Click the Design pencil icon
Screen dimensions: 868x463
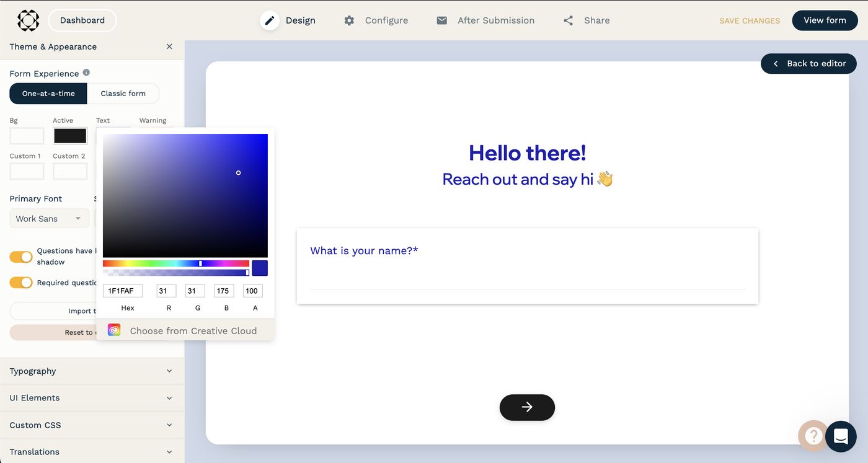point(270,20)
